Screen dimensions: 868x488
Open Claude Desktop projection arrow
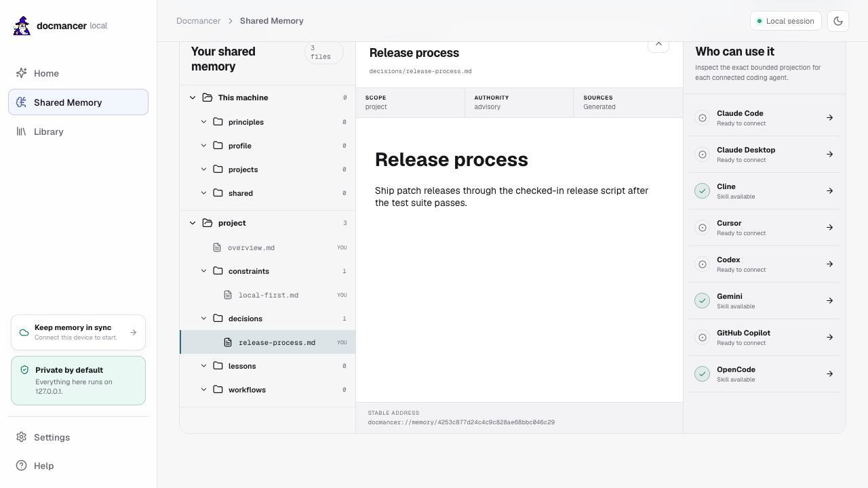coord(830,155)
